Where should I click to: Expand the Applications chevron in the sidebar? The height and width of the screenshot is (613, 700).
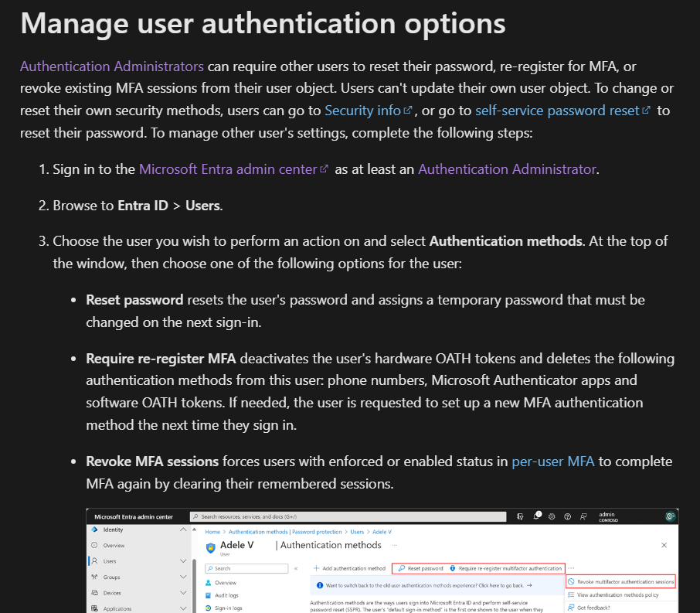pyautogui.click(x=183, y=608)
